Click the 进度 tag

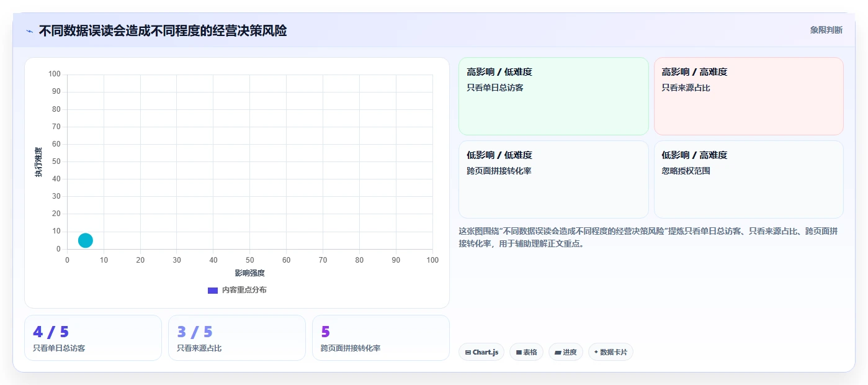pyautogui.click(x=566, y=352)
